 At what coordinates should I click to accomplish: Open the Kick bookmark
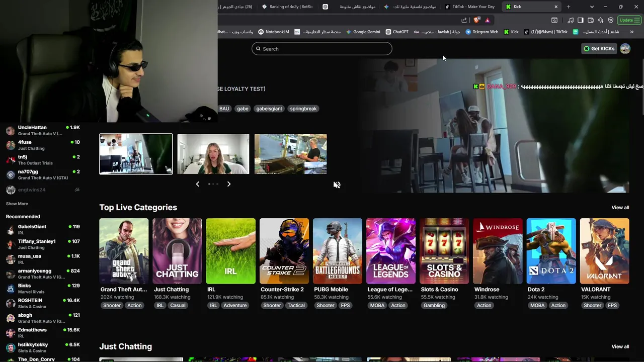point(511,32)
